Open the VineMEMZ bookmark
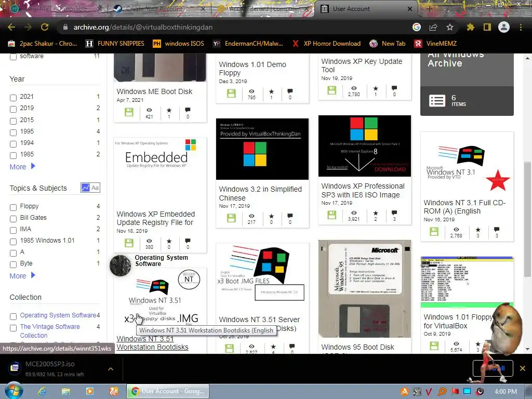The height and width of the screenshot is (399, 532). [435, 44]
